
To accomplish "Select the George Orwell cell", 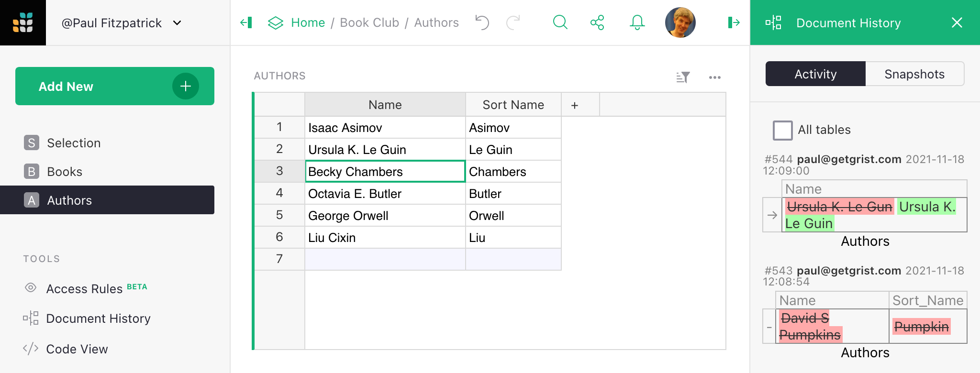I will pos(385,216).
